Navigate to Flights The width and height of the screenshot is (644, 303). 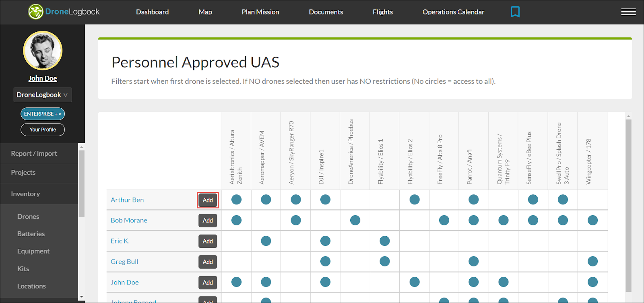383,12
